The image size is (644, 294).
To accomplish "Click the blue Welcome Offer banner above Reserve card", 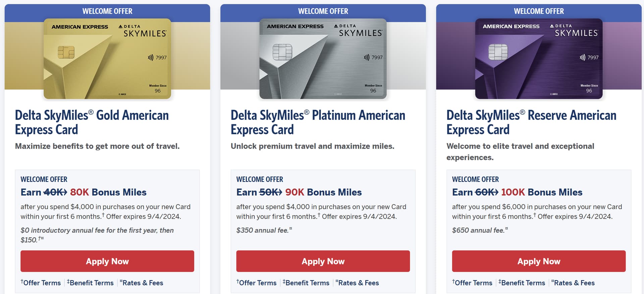I will 539,11.
